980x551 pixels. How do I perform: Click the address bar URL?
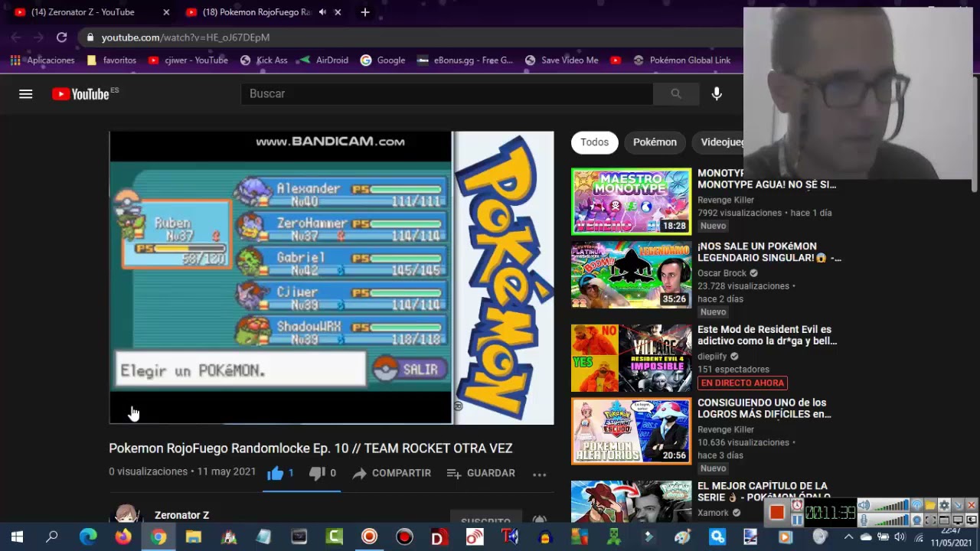pyautogui.click(x=185, y=37)
